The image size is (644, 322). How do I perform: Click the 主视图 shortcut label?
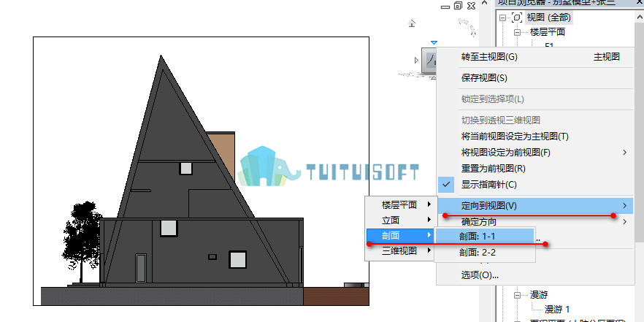[x=607, y=57]
